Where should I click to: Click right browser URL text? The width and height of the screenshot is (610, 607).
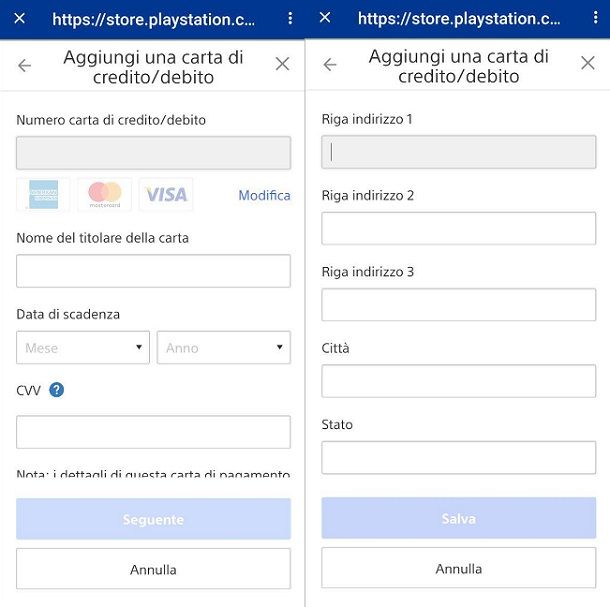point(459,19)
